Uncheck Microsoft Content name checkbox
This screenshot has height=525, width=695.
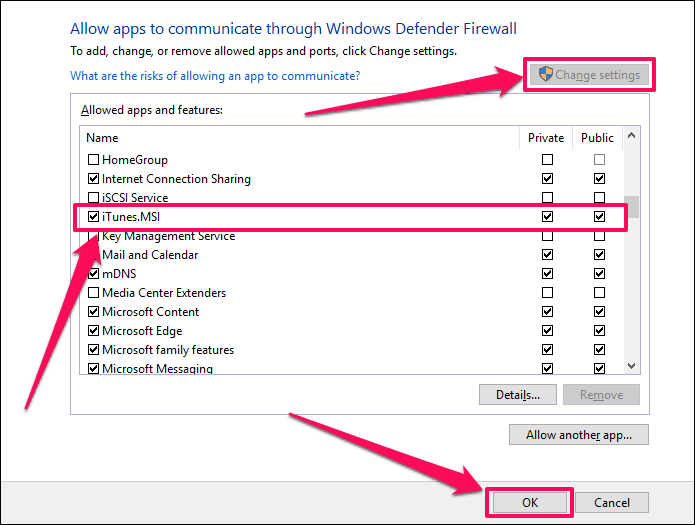pos(93,312)
